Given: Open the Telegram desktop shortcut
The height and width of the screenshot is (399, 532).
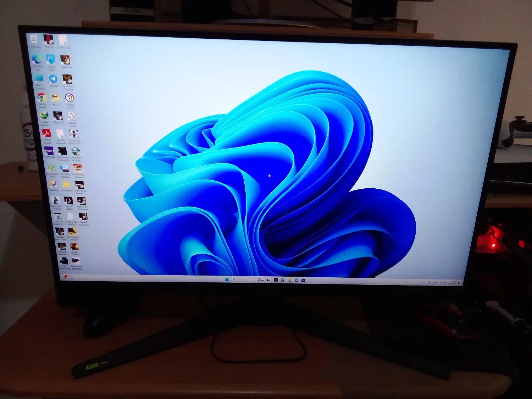Looking at the screenshot, I should click(x=54, y=80).
